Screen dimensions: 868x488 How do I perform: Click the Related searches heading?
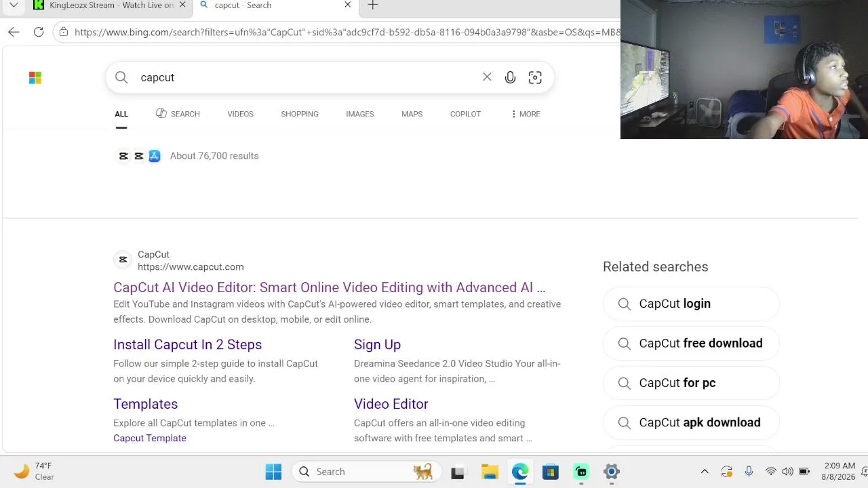(x=656, y=267)
